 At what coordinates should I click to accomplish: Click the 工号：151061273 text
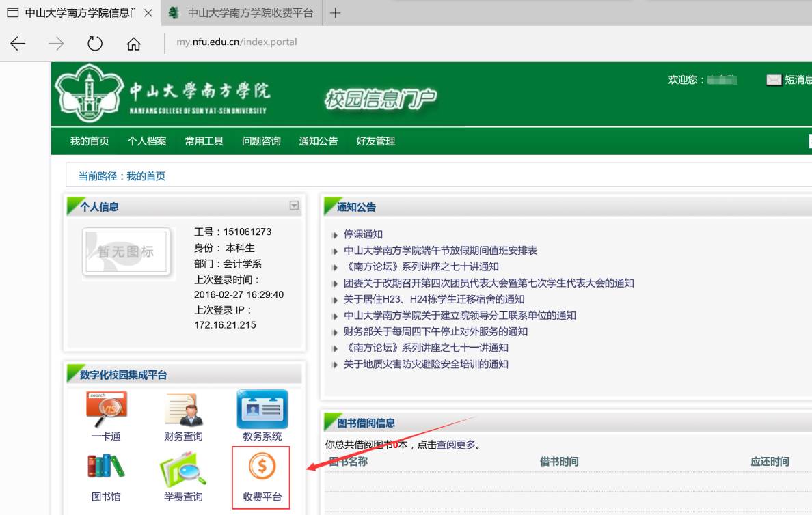click(233, 232)
